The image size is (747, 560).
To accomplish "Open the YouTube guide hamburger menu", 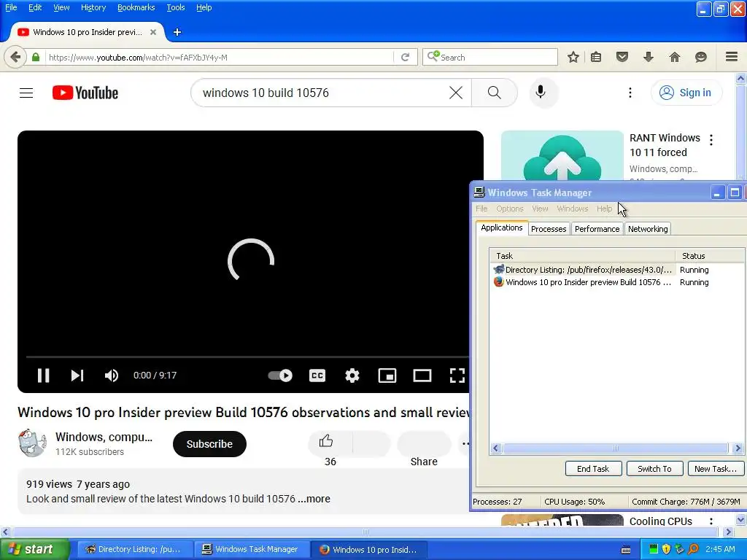I will pyautogui.click(x=26, y=93).
